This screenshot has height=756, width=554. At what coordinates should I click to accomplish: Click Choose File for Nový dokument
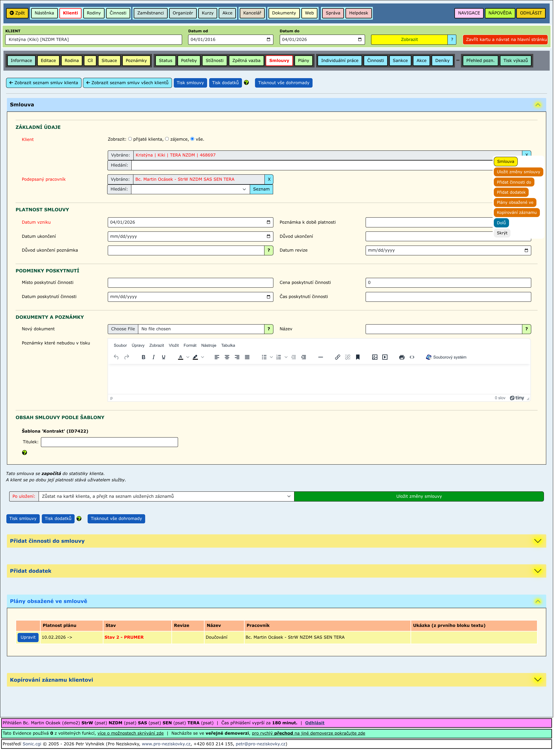click(123, 329)
